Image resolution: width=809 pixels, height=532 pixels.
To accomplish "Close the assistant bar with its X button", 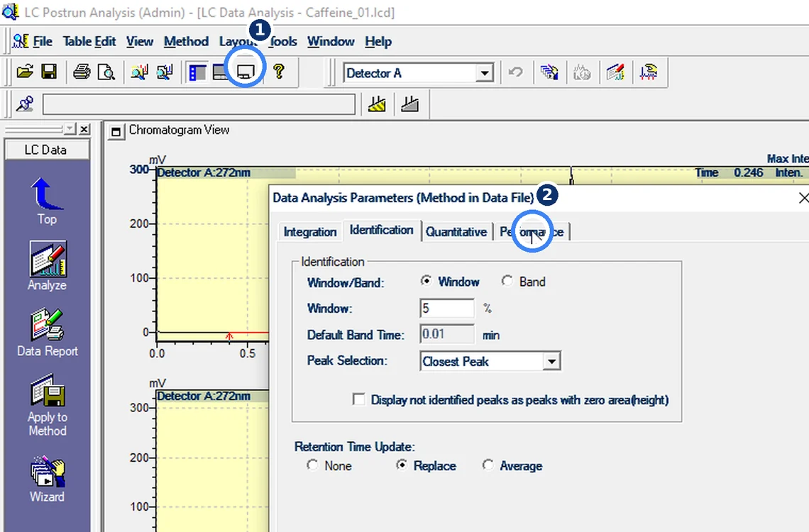I will point(84,129).
